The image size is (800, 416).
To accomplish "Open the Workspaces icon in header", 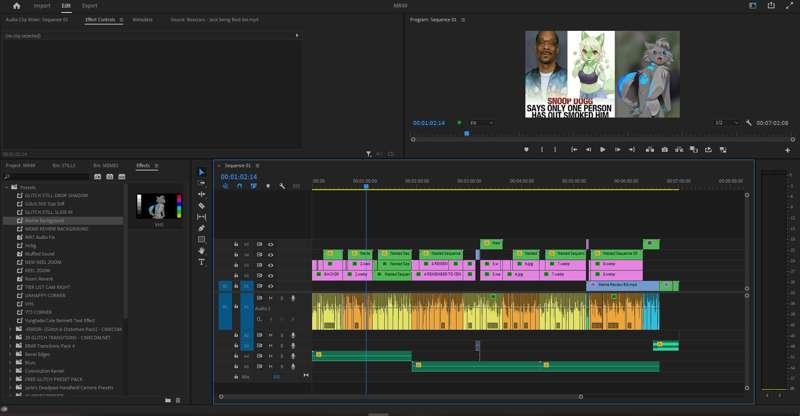I will click(753, 6).
